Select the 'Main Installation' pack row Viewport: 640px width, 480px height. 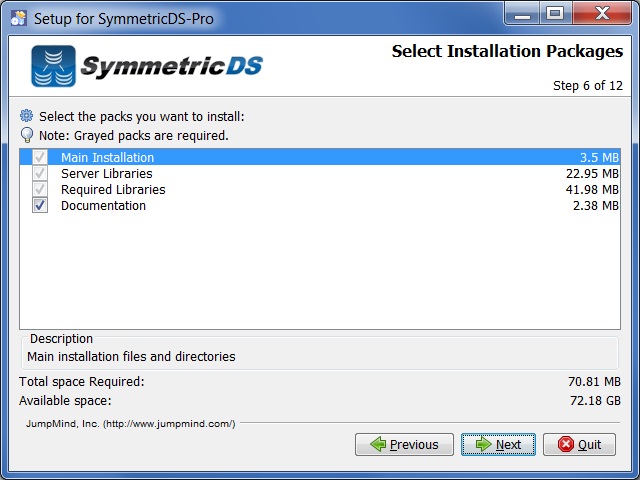click(x=320, y=157)
